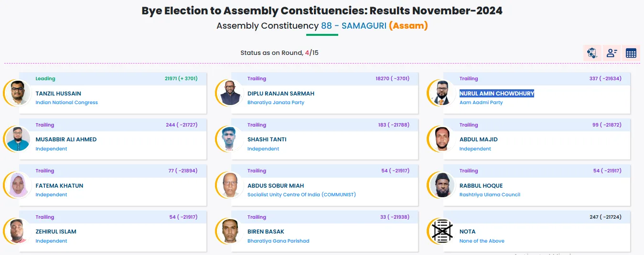Click the candidate name Tanzil Hussain
Viewport: 644px width, 255px height.
[x=58, y=94]
